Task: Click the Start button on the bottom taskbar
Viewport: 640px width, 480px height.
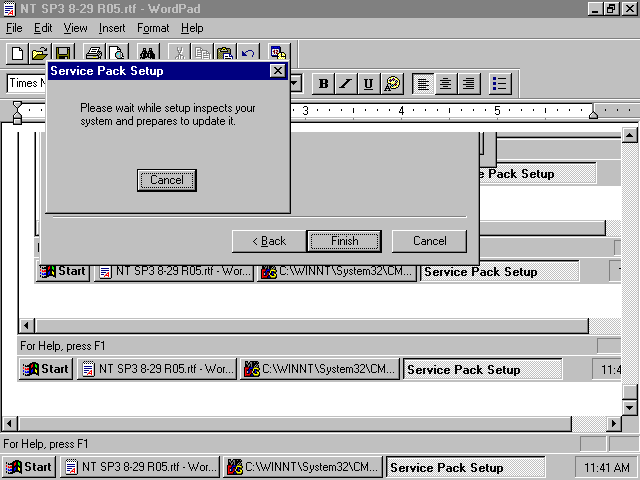Action: (28, 467)
